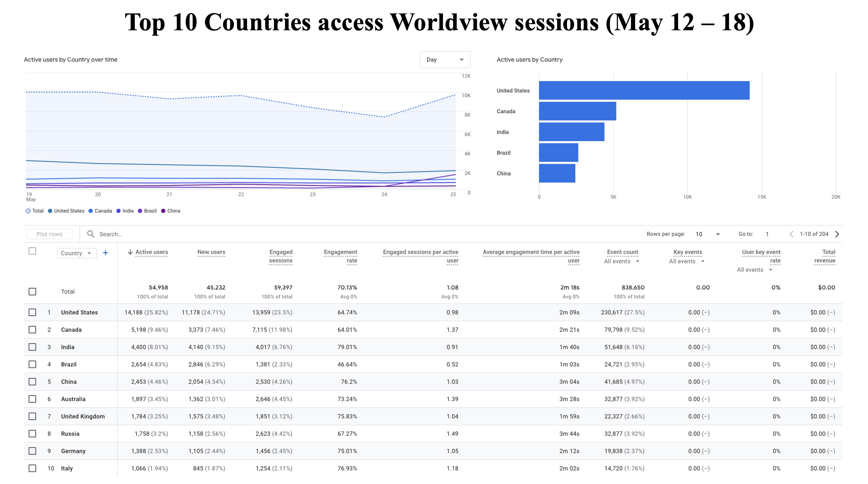Click the Go to page field
The width and height of the screenshot is (868, 484).
pos(767,234)
